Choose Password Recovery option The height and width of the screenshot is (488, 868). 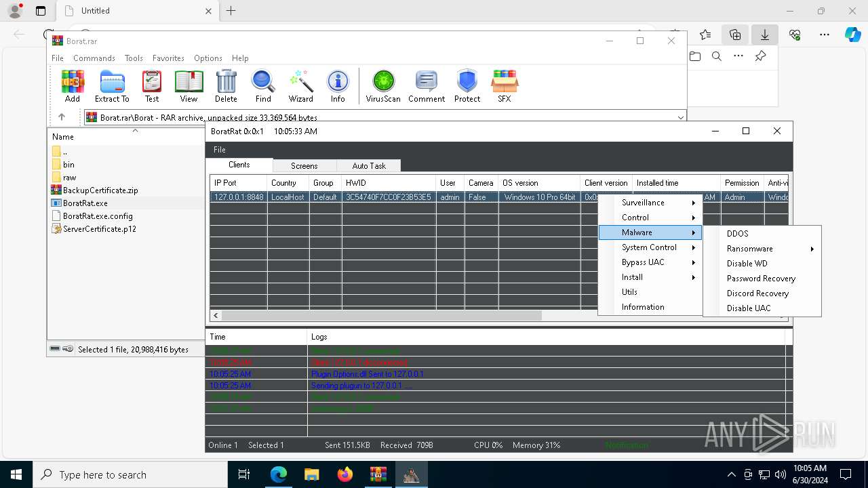pos(762,279)
